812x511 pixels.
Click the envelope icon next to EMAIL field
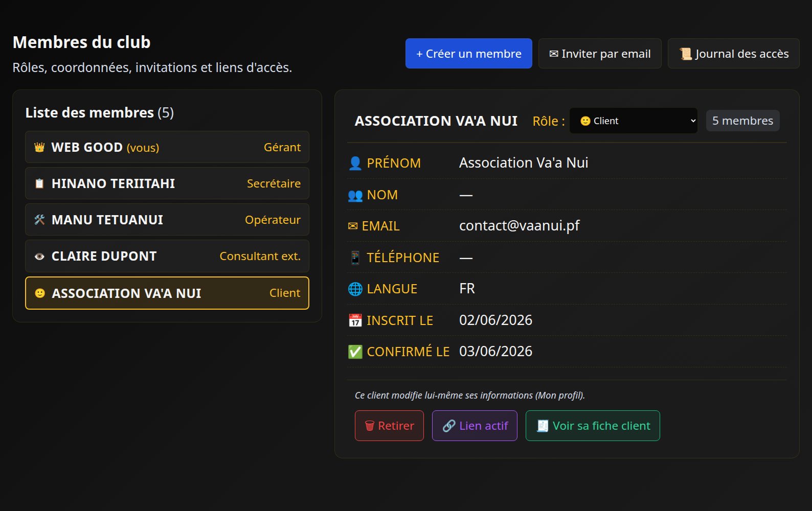coord(353,226)
